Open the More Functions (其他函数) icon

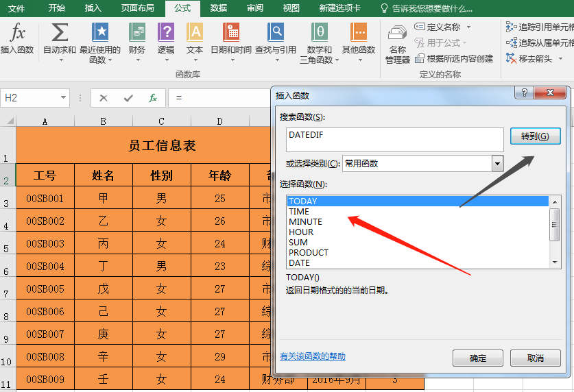coord(359,32)
